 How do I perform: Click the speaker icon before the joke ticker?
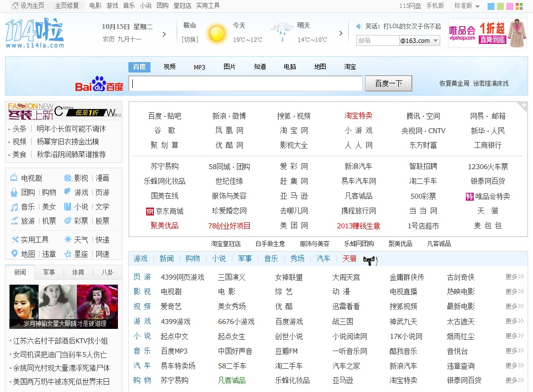point(359,26)
